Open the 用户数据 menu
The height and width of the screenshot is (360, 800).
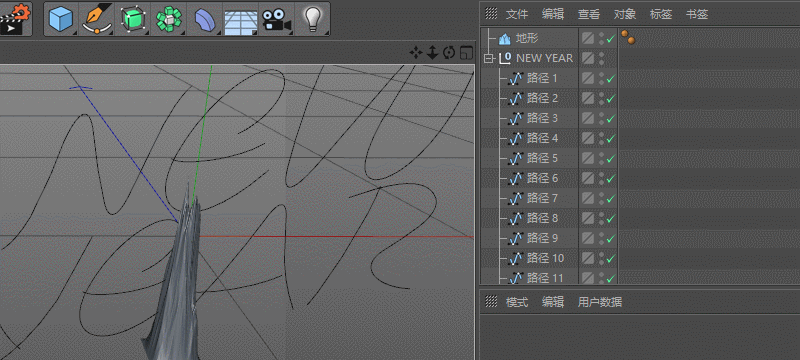click(x=599, y=302)
